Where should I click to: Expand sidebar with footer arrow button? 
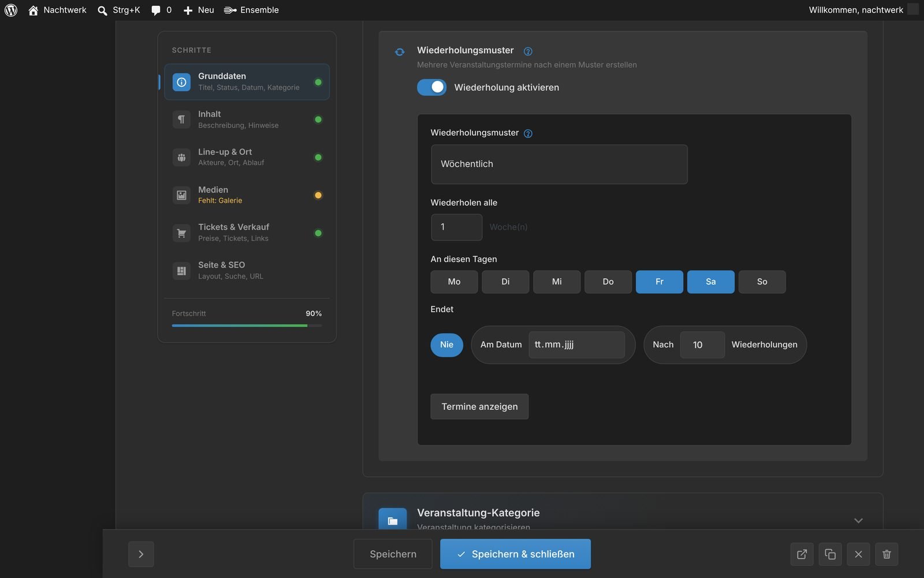point(141,554)
